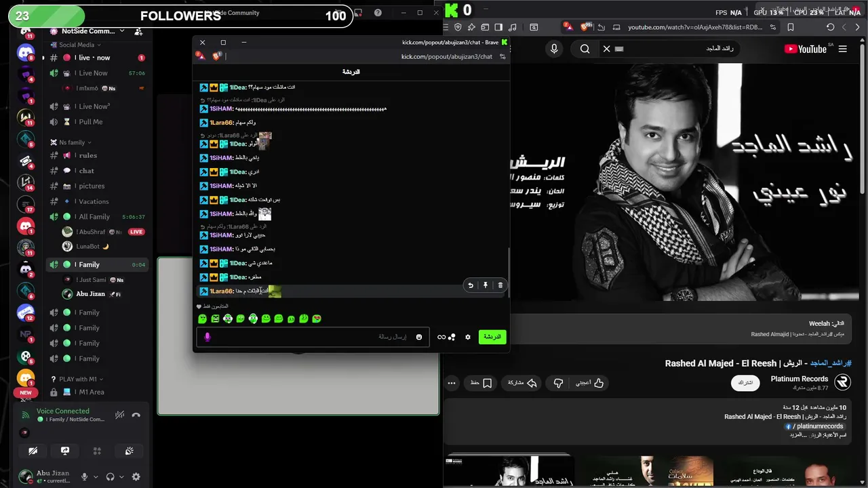This screenshot has width=868, height=488.
Task: Clear the YouTube search box
Action: [x=607, y=49]
